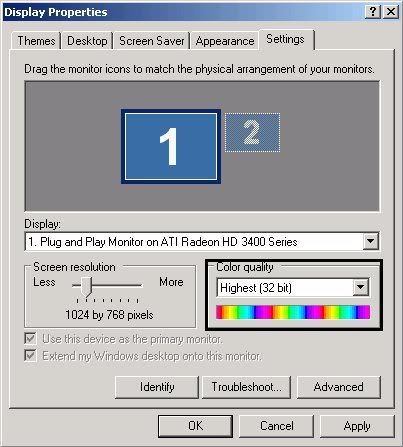
Task: Click the screen resolution slider thumb
Action: click(86, 287)
